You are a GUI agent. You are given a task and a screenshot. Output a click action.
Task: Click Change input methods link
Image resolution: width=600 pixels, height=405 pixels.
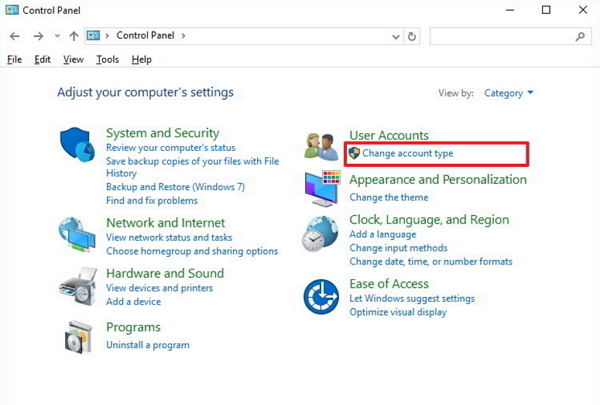[x=398, y=248]
